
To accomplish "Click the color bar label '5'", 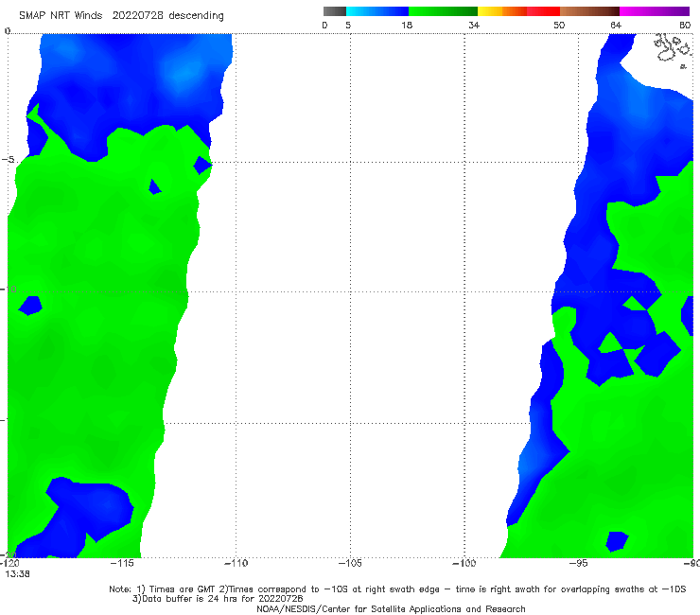I will pyautogui.click(x=348, y=26).
